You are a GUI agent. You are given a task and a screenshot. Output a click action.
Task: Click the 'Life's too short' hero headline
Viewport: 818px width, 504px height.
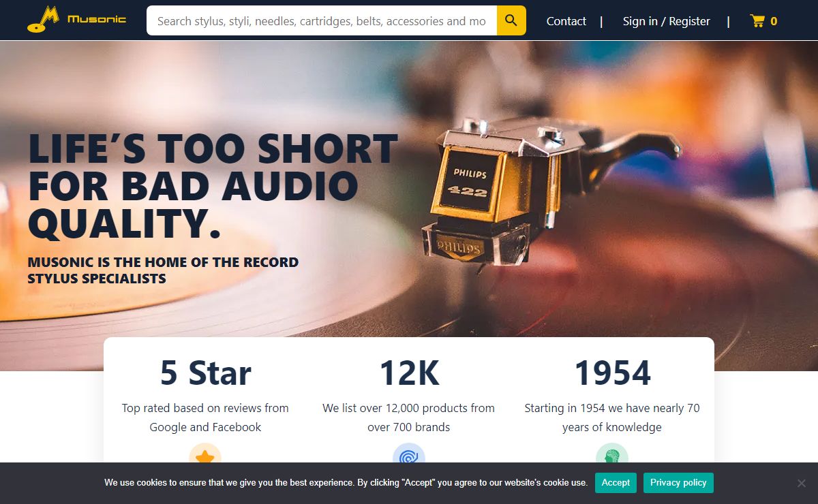pyautogui.click(x=213, y=186)
